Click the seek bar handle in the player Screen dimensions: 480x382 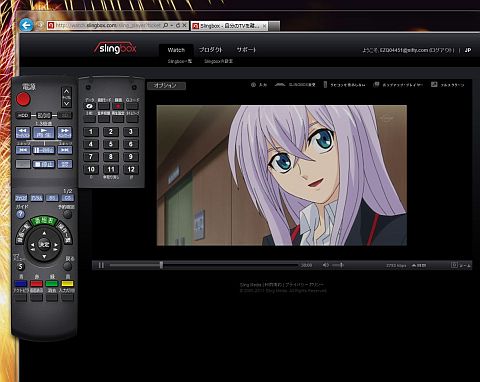tap(161, 265)
